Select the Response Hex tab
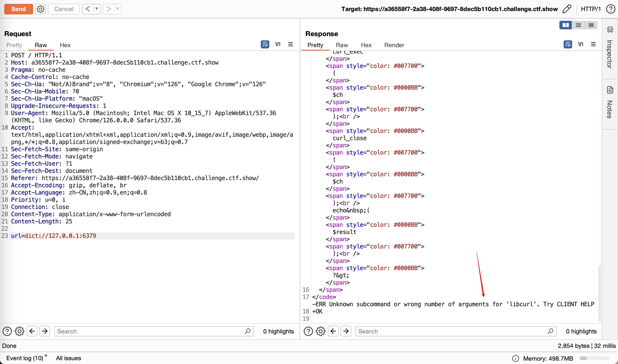Image resolution: width=618 pixels, height=364 pixels. pyautogui.click(x=366, y=45)
